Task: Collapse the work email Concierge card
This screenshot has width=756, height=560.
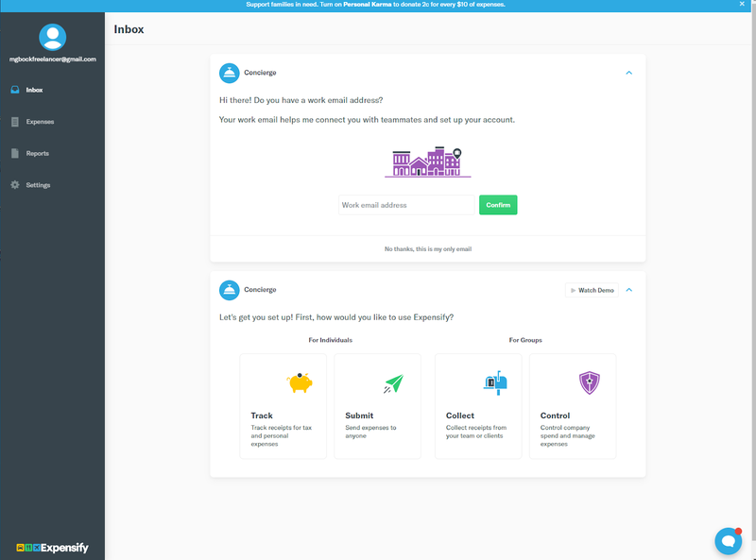Action: coord(628,73)
